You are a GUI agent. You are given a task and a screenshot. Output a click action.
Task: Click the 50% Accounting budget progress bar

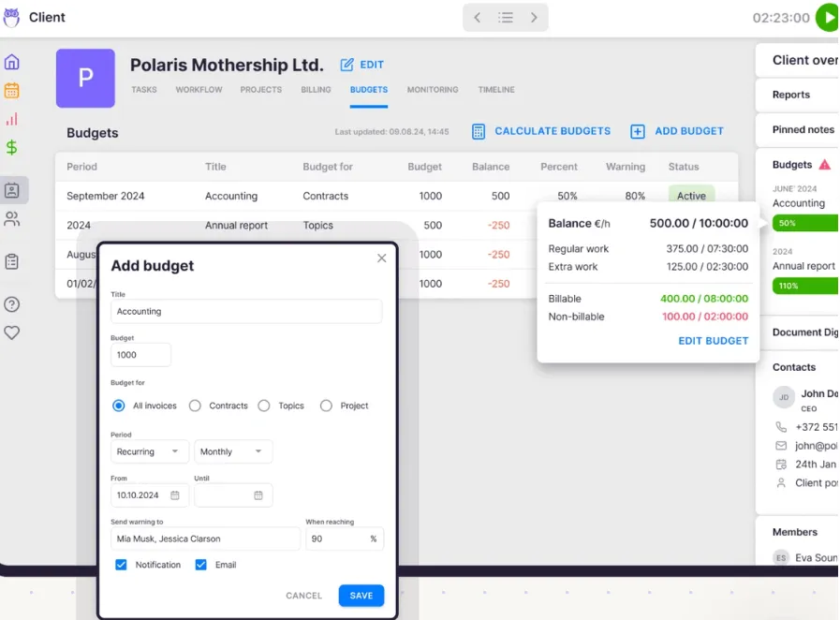805,223
